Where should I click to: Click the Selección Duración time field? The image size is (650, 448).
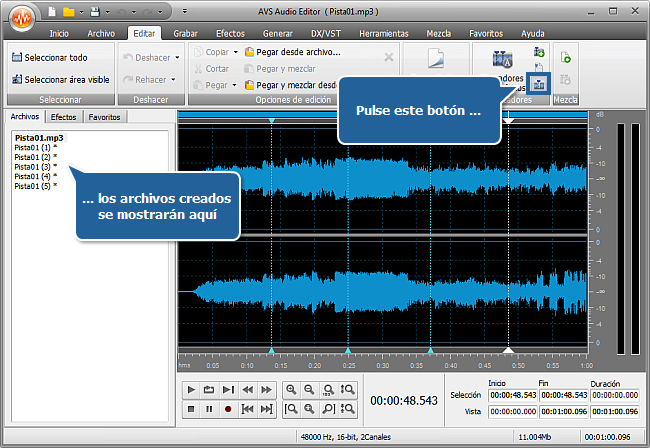615,395
